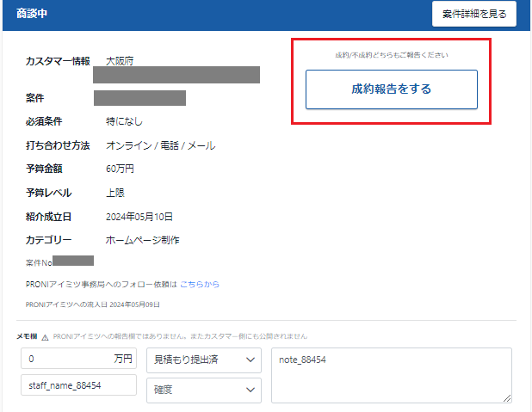Open the 確度 dropdown
Viewport: 532px width, 412px height.
pyautogui.click(x=203, y=390)
